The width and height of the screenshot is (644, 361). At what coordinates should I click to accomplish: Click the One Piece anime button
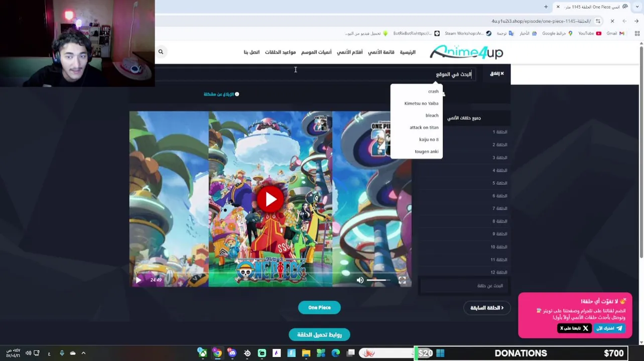point(319,307)
